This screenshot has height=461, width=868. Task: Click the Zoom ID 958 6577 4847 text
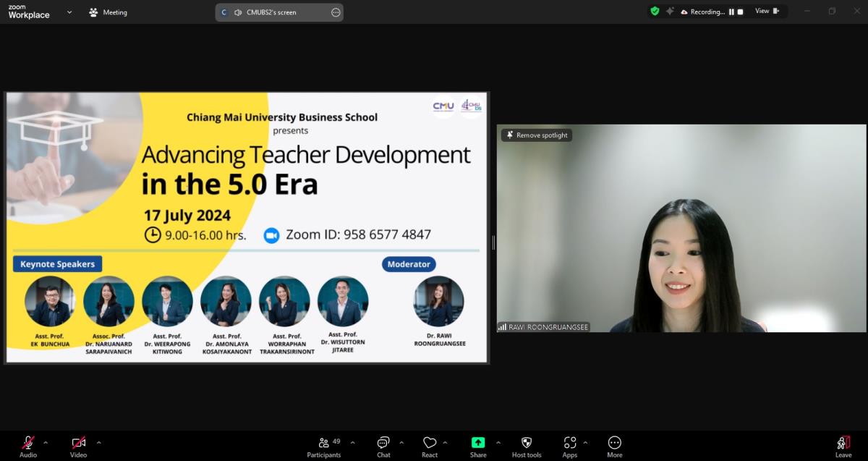point(359,234)
